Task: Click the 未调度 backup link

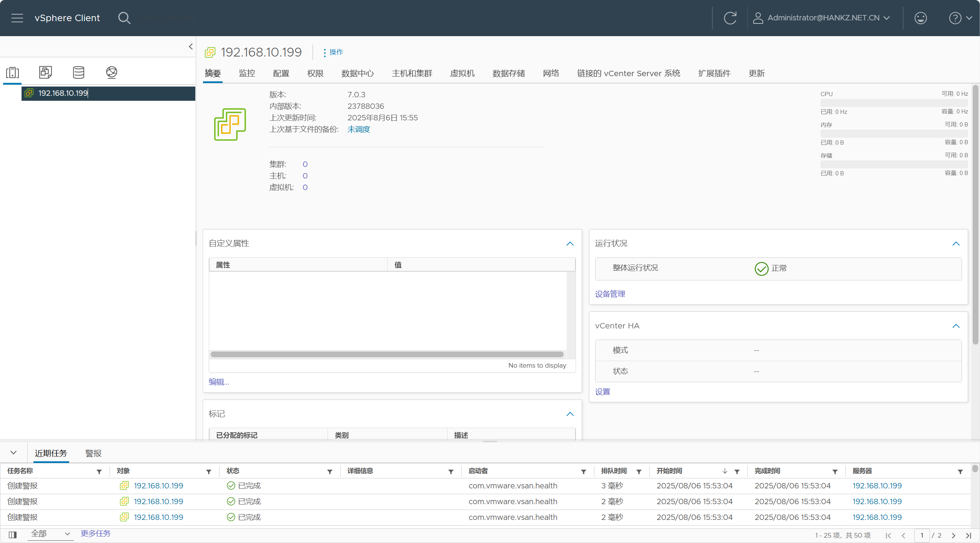Action: tap(359, 129)
